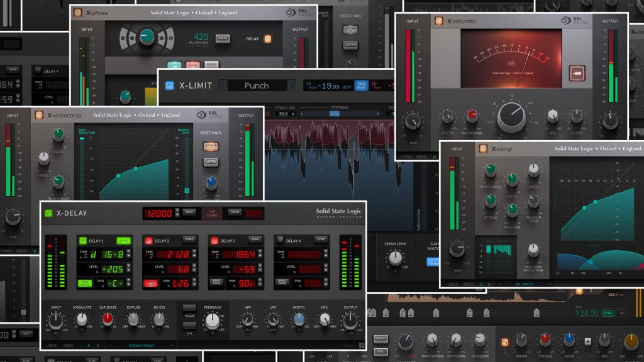
Task: Select the previous X-Limit preset arrow
Action: 223,85
